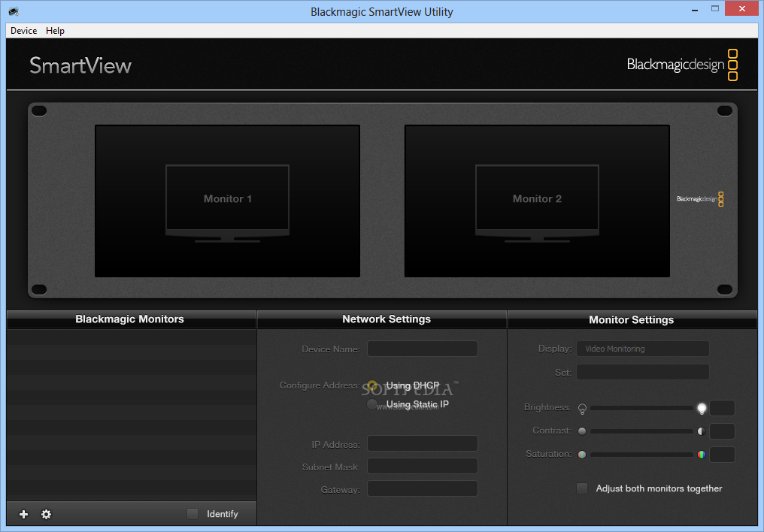764x532 pixels.
Task: Click the Saturation slider track
Action: coord(641,455)
